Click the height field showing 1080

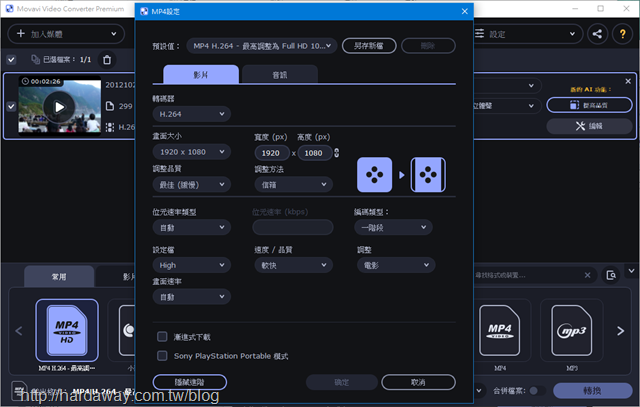click(x=315, y=153)
